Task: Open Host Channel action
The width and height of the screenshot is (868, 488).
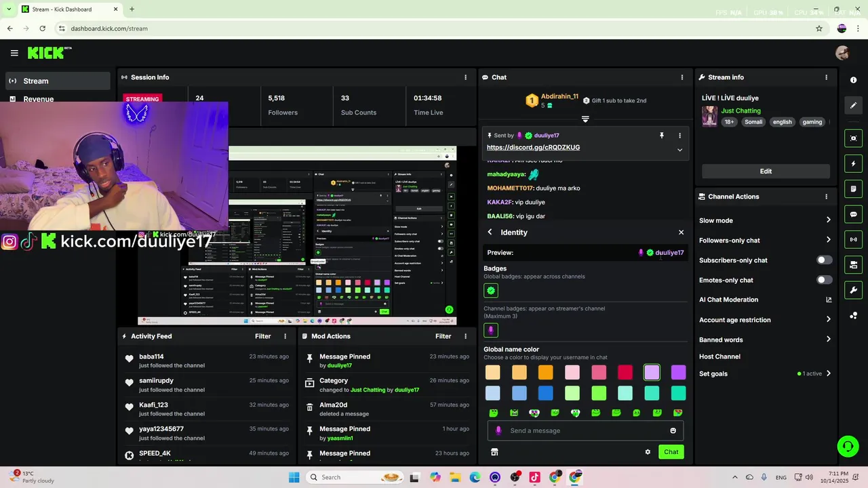Action: 719,357
